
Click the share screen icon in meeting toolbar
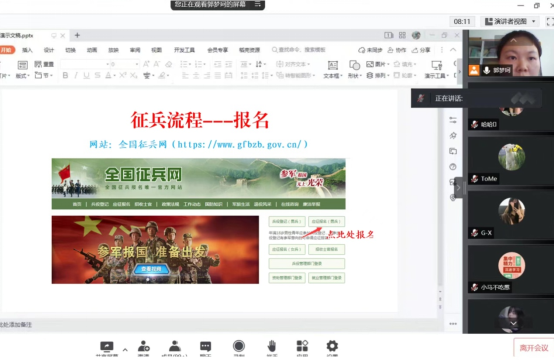pos(107,347)
